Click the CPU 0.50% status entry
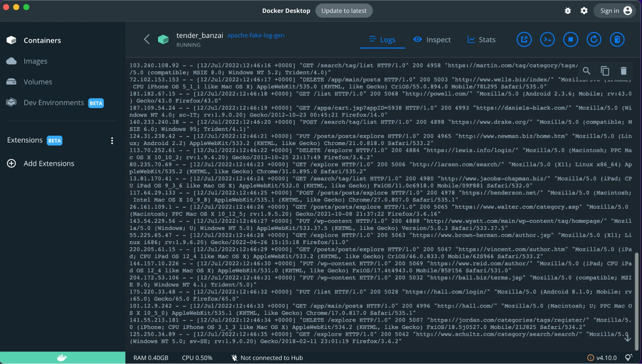The image size is (642, 364). 197,358
